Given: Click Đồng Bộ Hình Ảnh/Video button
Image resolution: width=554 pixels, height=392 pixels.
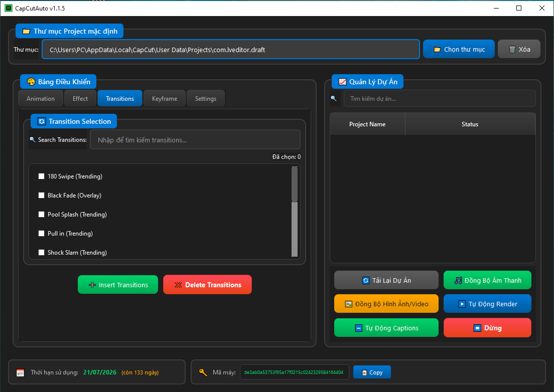Looking at the screenshot, I should pyautogui.click(x=386, y=303).
